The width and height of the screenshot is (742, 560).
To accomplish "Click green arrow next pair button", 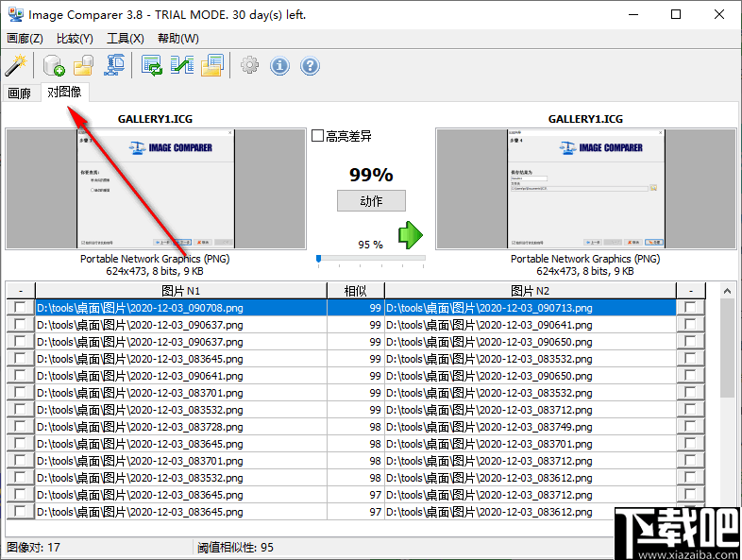I will [411, 235].
